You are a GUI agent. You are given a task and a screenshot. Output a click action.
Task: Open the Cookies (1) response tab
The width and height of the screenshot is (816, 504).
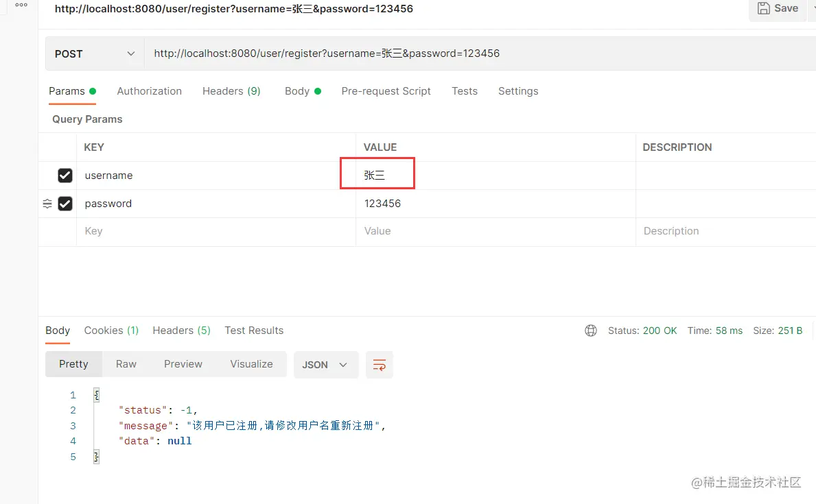click(111, 331)
